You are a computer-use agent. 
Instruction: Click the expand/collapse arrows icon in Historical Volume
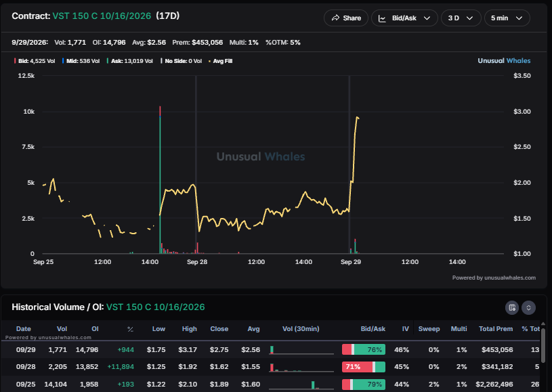[x=528, y=307]
